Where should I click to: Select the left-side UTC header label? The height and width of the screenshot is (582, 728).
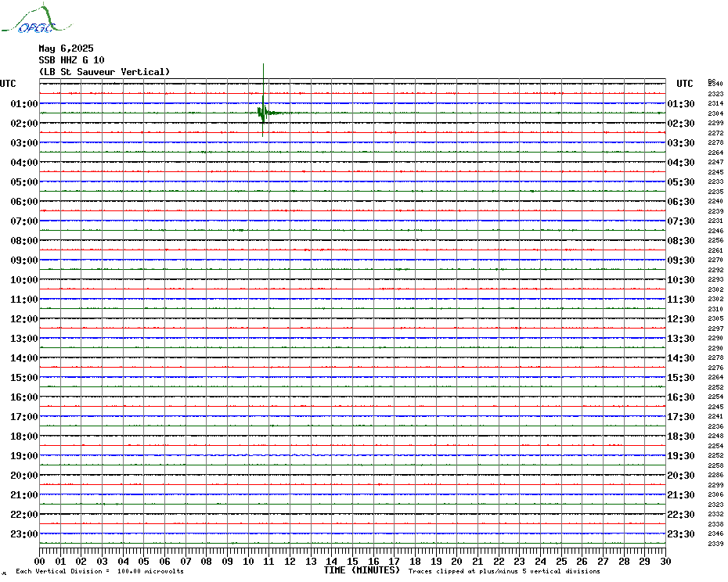8,84
